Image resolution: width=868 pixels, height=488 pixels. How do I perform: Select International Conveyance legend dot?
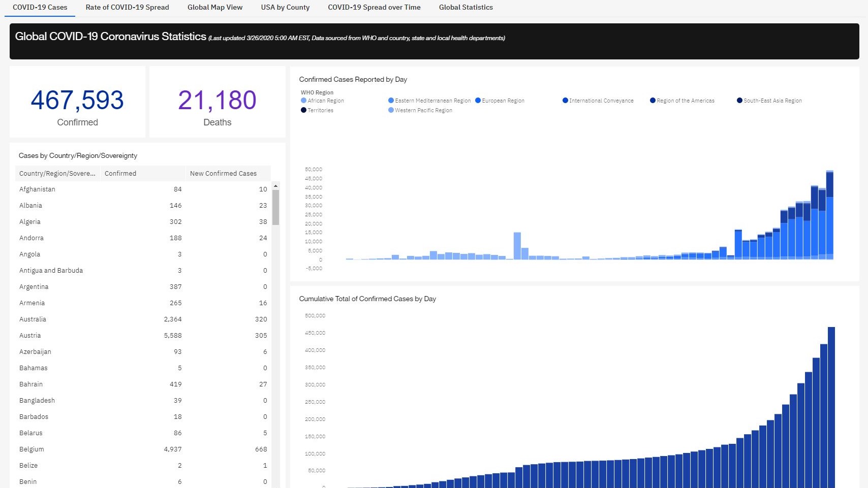tap(565, 101)
